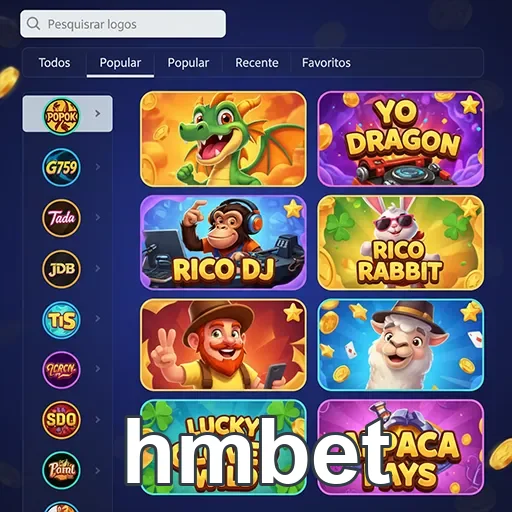Image resolution: width=512 pixels, height=512 pixels.
Task: Toggle favorite star on bearded man game
Action: (x=293, y=312)
